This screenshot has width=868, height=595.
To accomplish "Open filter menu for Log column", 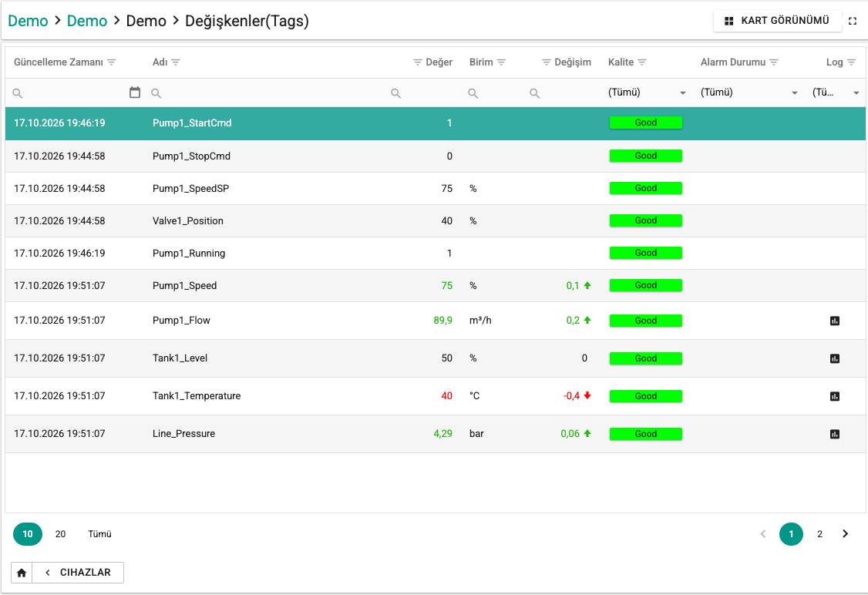I will click(x=851, y=62).
